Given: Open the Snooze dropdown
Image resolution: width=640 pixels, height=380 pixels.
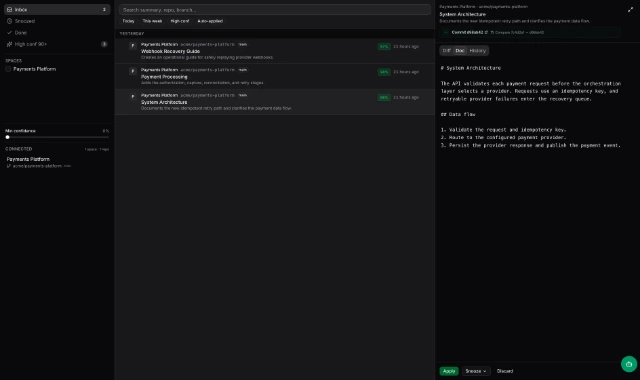Looking at the screenshot, I should 476,371.
